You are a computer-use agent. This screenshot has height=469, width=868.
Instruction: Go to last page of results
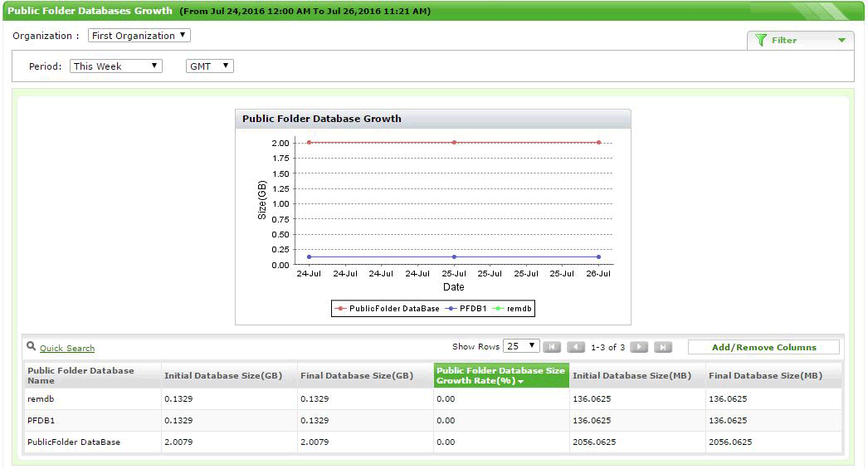[x=663, y=347]
